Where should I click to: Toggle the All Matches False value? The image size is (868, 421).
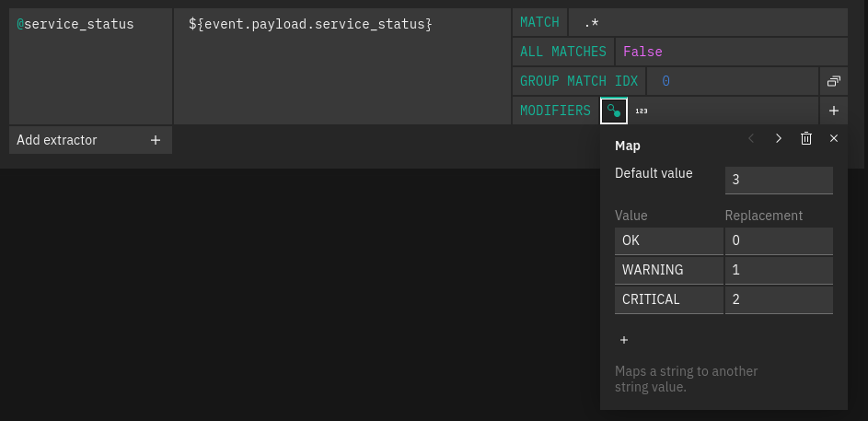point(642,52)
